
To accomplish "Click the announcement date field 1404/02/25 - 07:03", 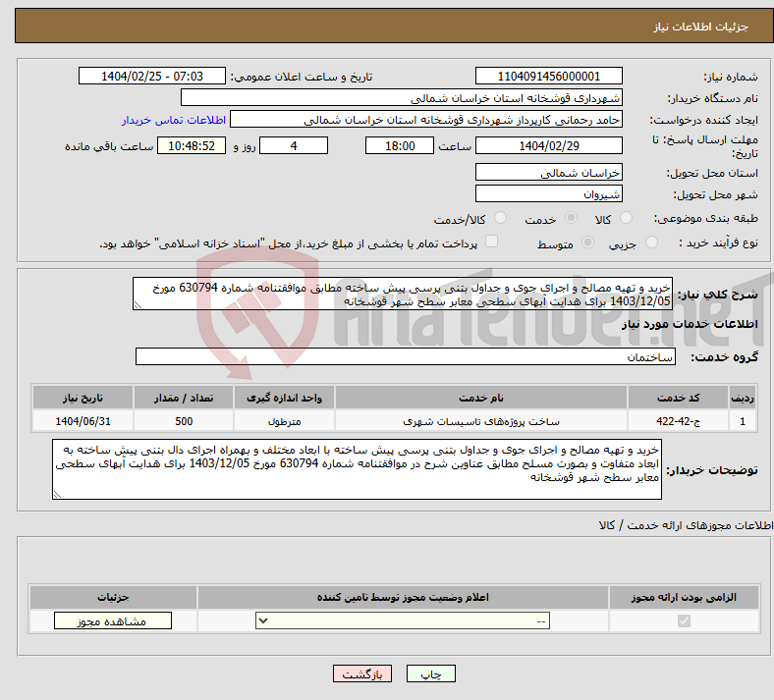I will tap(152, 76).
